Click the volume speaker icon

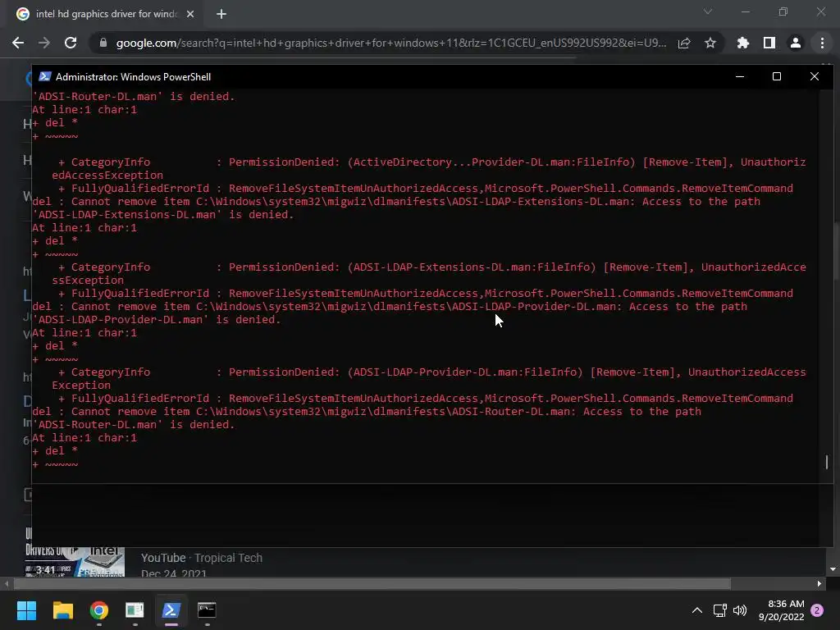coord(740,610)
